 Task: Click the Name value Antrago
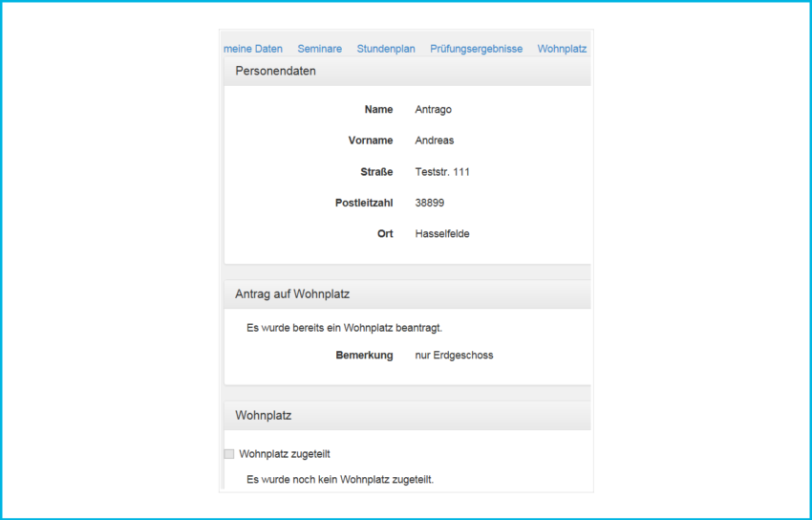click(x=433, y=110)
